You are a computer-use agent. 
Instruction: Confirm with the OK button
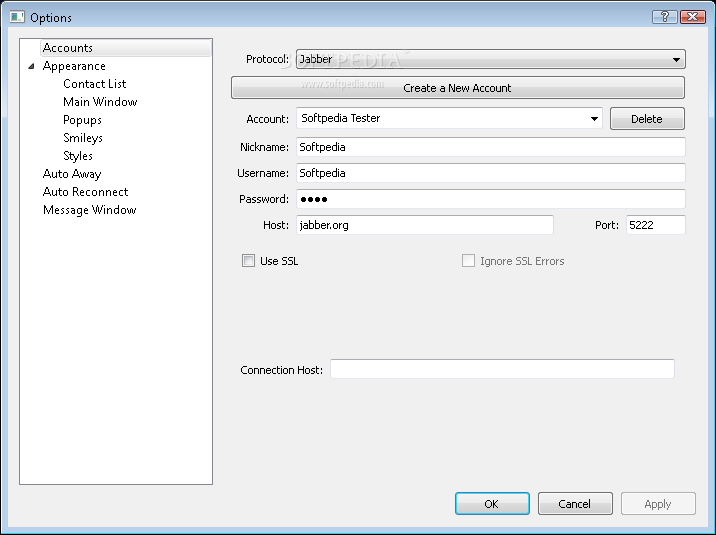[x=492, y=504]
